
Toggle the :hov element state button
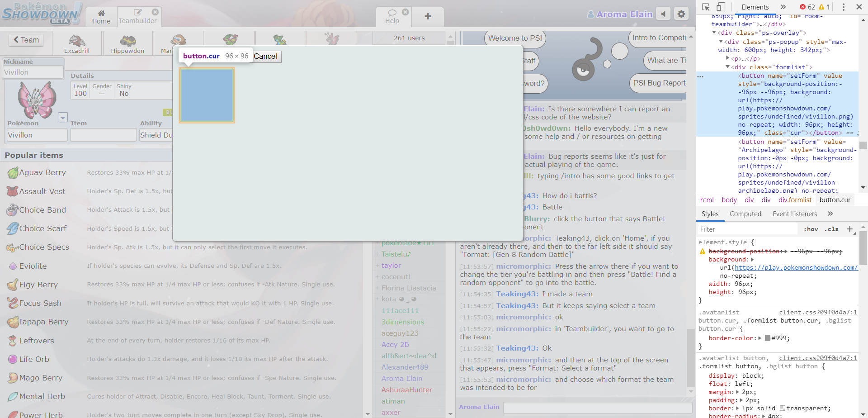click(x=811, y=229)
